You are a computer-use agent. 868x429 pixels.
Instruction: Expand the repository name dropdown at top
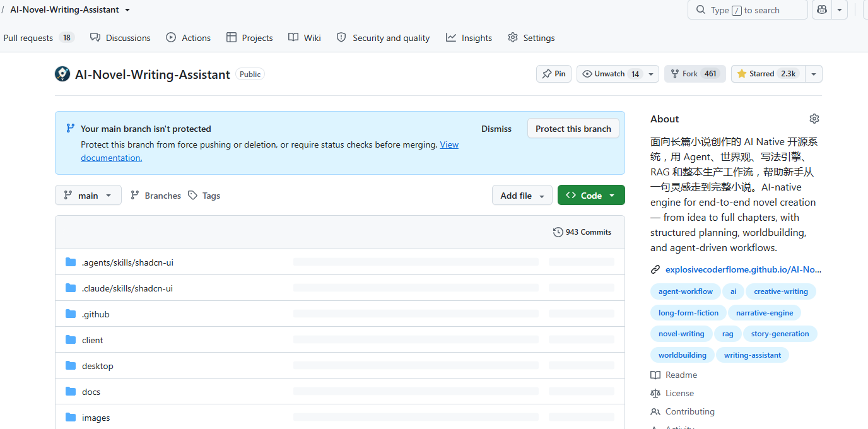click(x=128, y=10)
